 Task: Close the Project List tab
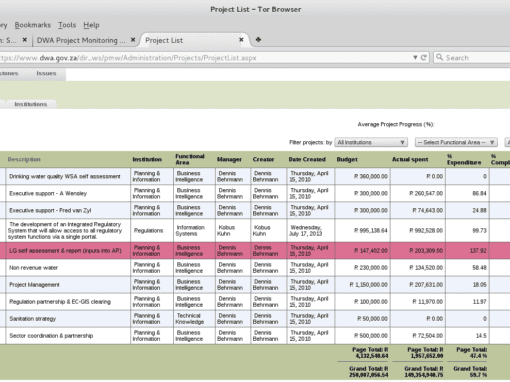[241, 40]
